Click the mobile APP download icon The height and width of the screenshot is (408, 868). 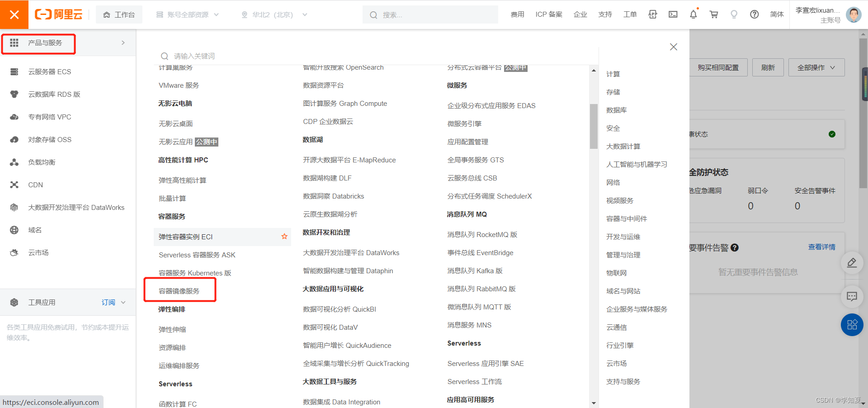tap(653, 15)
